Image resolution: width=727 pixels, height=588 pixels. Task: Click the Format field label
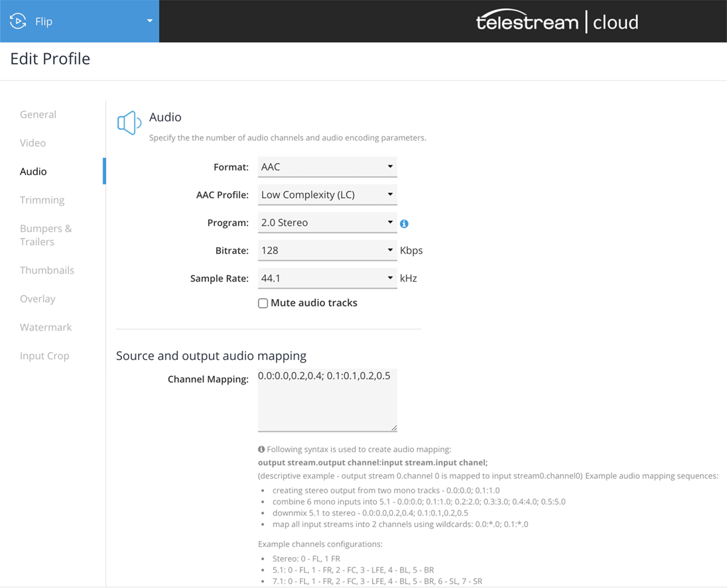click(231, 167)
